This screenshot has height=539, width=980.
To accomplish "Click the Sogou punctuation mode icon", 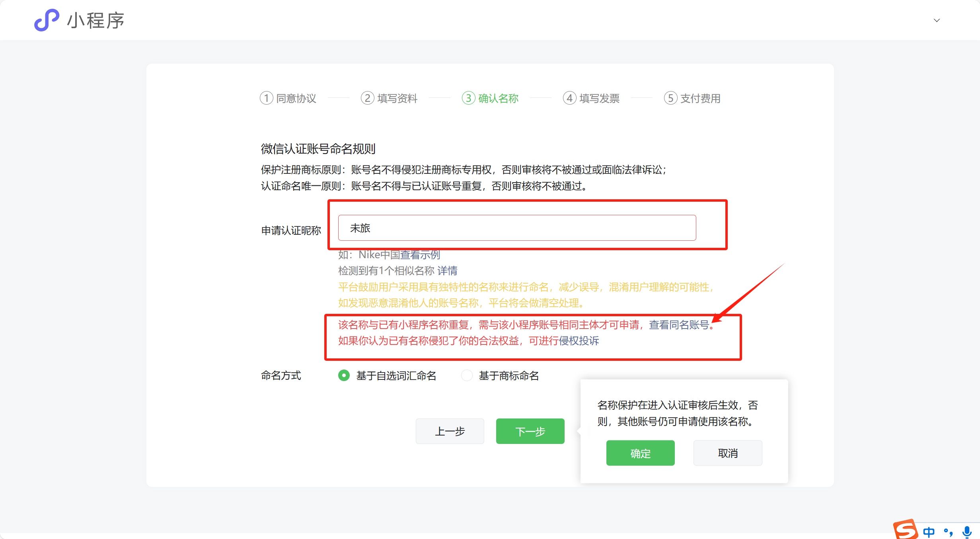I will pyautogui.click(x=948, y=532).
